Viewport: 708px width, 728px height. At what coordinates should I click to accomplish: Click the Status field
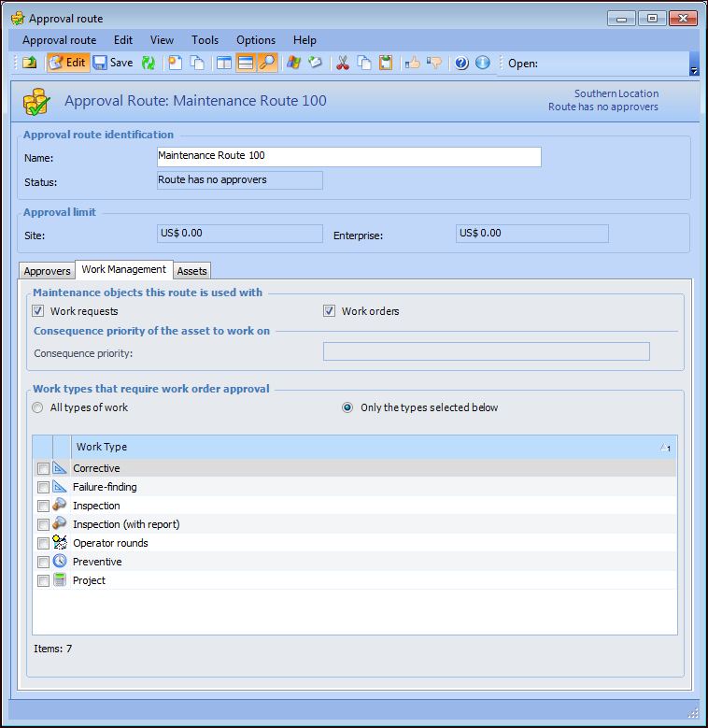(240, 180)
